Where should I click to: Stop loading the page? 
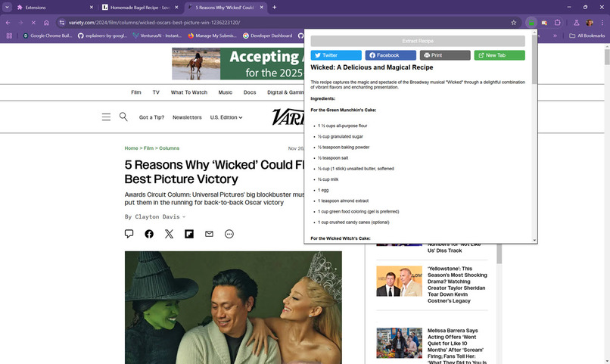(x=33, y=23)
